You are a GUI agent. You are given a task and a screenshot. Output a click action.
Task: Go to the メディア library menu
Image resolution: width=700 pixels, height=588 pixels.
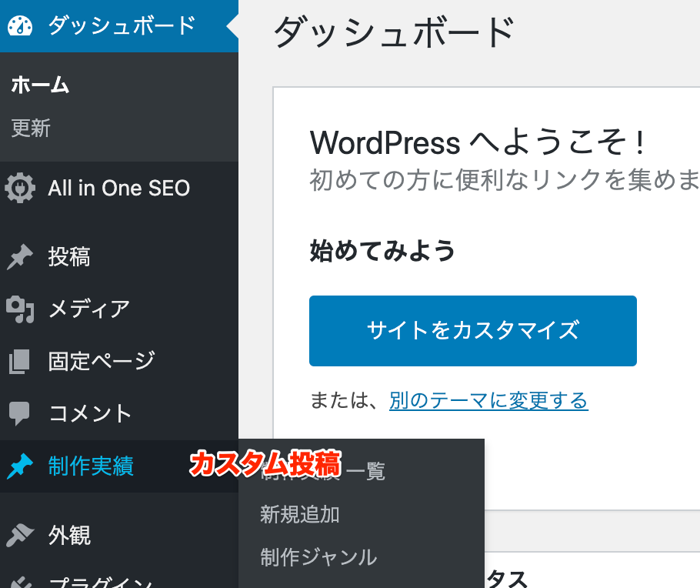88,309
